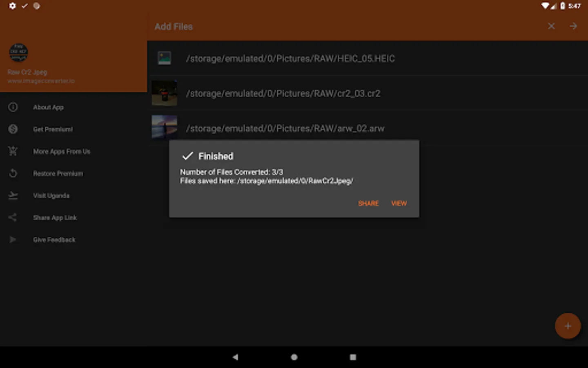Tap the Give Feedback send icon
Viewport: 588px width, 368px height.
point(13,240)
